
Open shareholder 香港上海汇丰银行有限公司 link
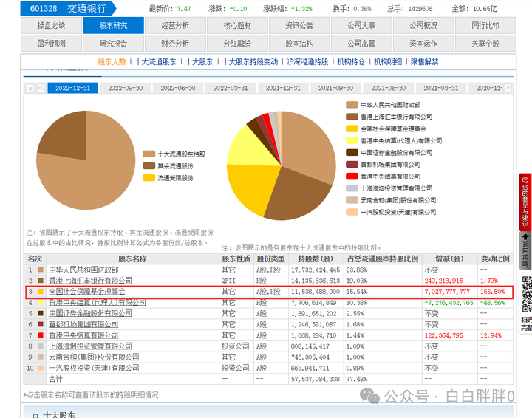91,281
